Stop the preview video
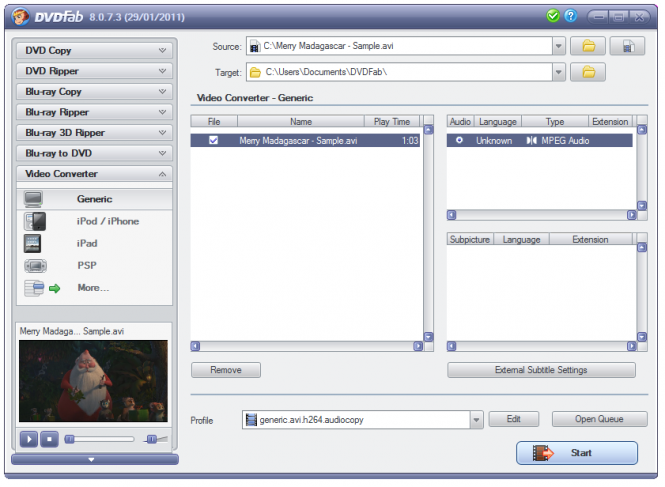665x487 pixels. pos(49,439)
